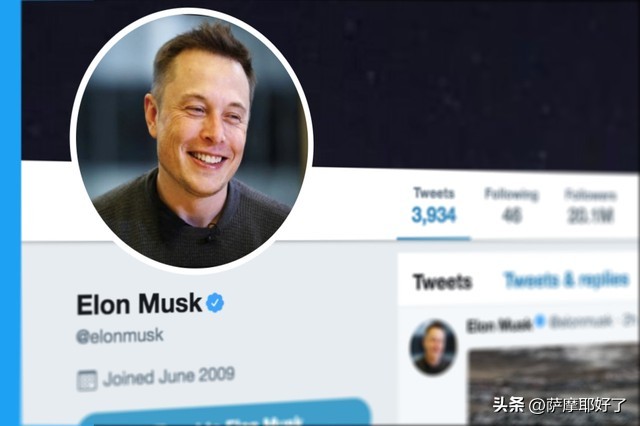Switch to the Tweets & replies tab

click(x=567, y=280)
